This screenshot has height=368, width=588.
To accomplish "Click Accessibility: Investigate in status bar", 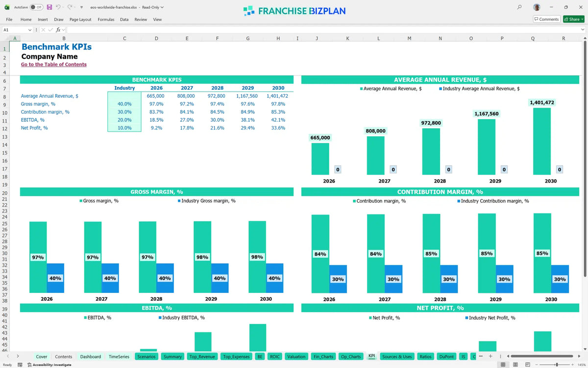I will 49,365.
